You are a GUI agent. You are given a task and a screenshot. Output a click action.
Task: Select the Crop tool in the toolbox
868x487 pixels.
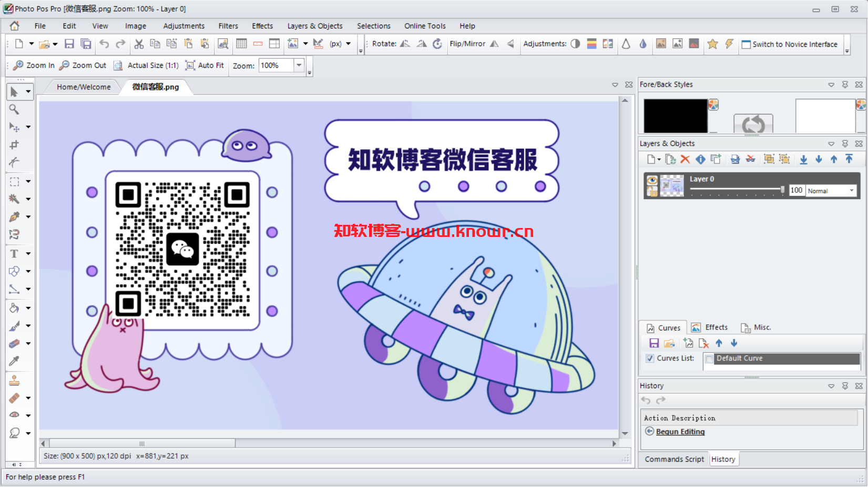[14, 144]
